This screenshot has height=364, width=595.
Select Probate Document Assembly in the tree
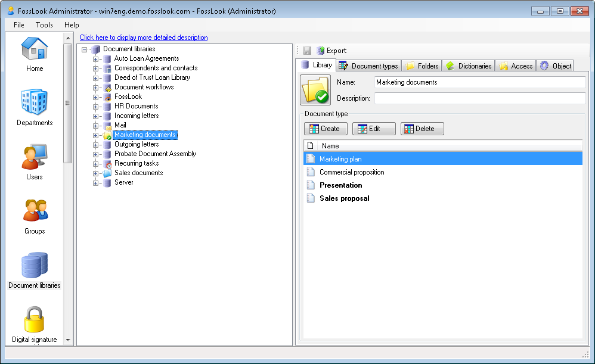point(155,154)
